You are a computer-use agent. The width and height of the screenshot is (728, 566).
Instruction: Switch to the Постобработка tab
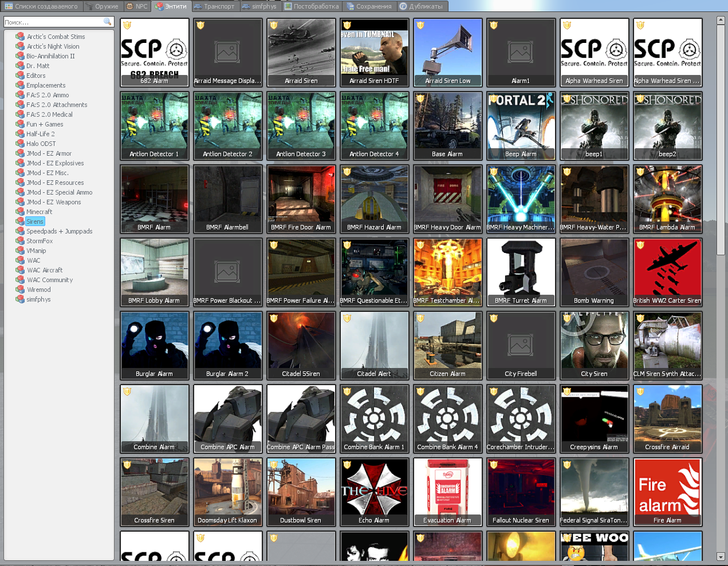(312, 6)
